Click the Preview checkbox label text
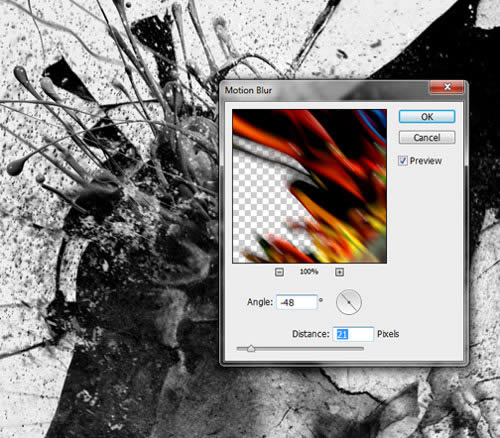 tap(426, 161)
